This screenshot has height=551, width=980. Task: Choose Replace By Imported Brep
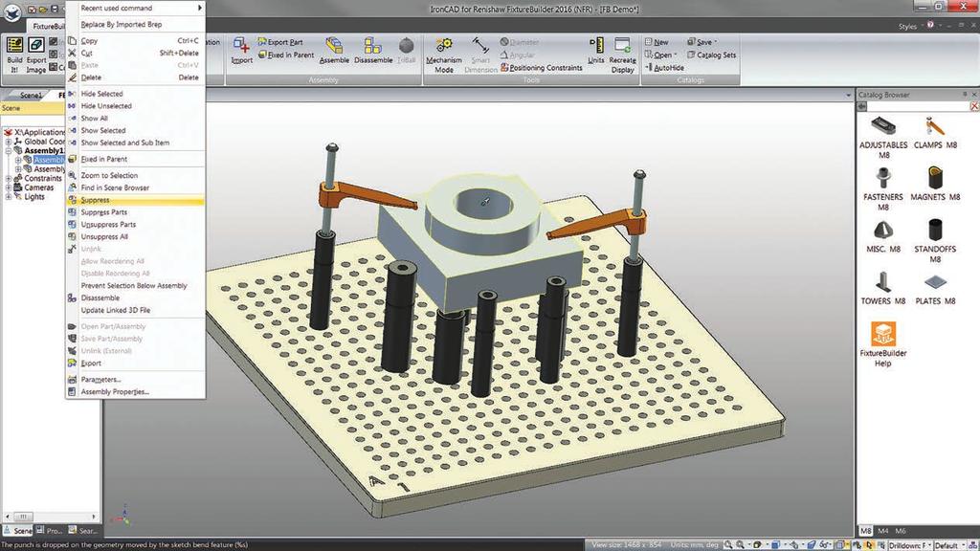tap(136, 24)
